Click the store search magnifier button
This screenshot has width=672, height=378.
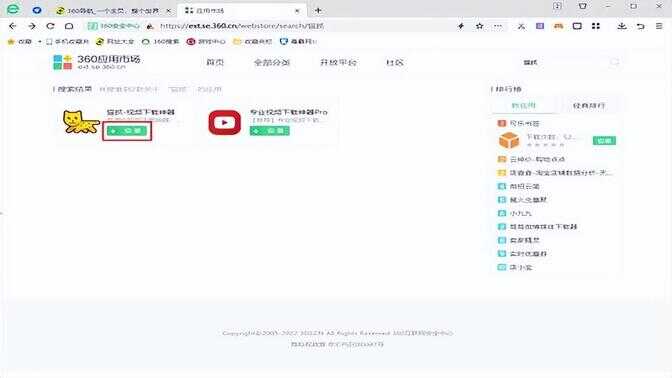click(x=615, y=63)
